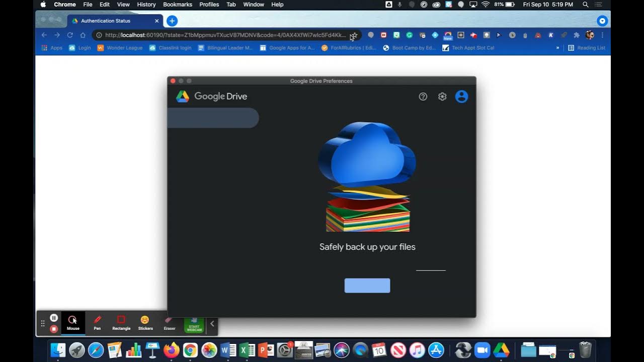Open the Apps bookmark
Viewport: 644px width, 362px height.
pyautogui.click(x=52, y=48)
